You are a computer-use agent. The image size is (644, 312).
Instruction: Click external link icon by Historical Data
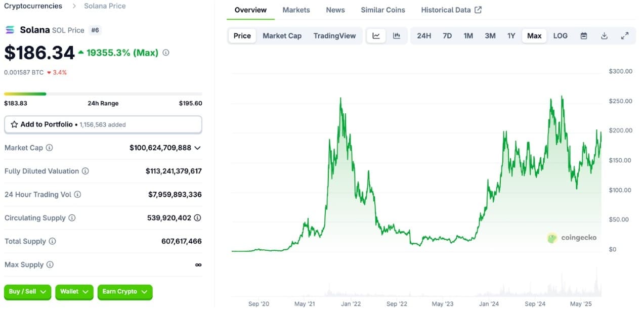[x=478, y=10]
